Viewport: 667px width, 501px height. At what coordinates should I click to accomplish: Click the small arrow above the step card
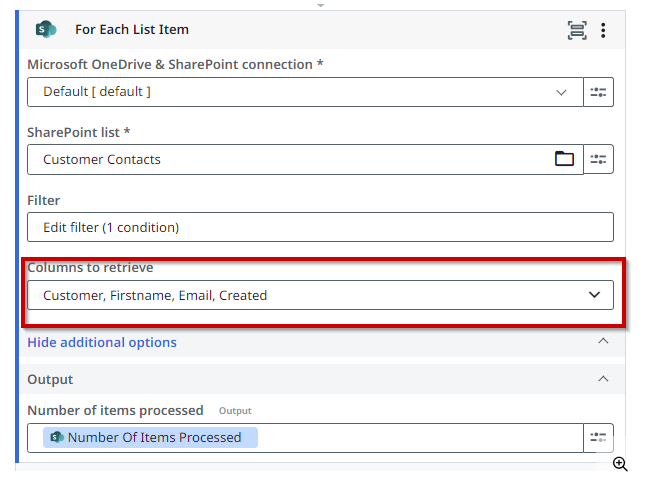(320, 5)
